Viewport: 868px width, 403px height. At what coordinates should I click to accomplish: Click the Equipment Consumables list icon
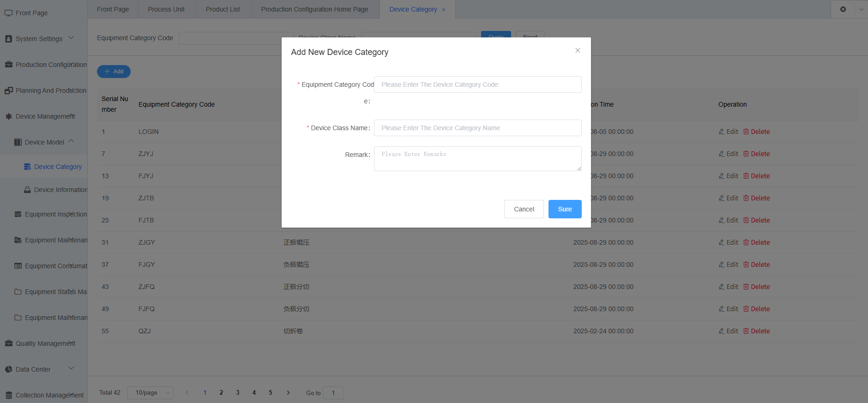pos(18,266)
